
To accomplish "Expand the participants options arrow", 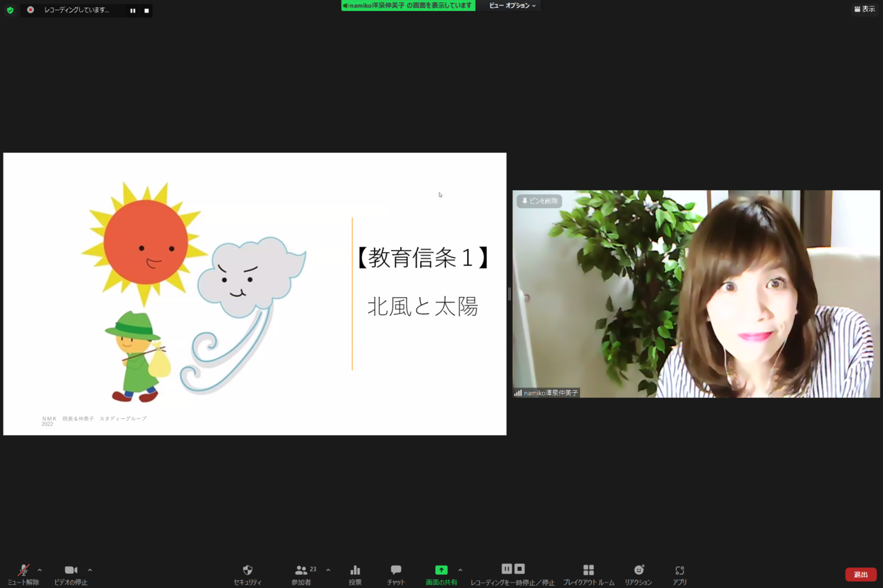I will pos(328,570).
